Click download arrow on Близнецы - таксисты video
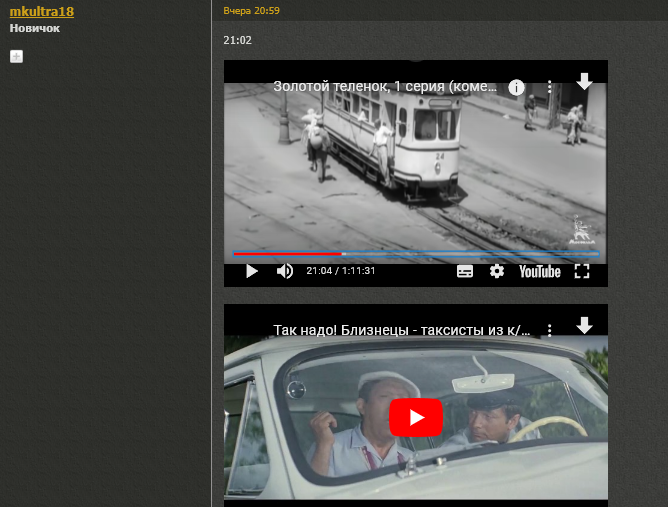Image resolution: width=668 pixels, height=507 pixels. (584, 325)
